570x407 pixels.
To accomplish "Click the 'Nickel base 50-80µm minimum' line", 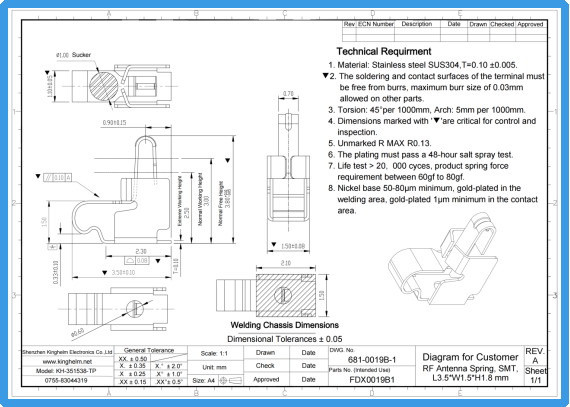I will pyautogui.click(x=433, y=199).
